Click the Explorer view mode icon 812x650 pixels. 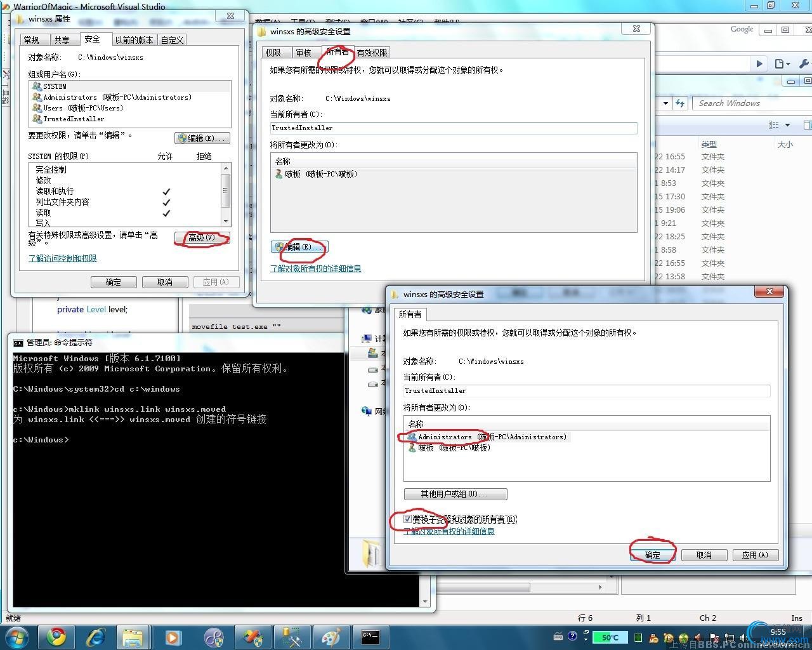point(774,125)
